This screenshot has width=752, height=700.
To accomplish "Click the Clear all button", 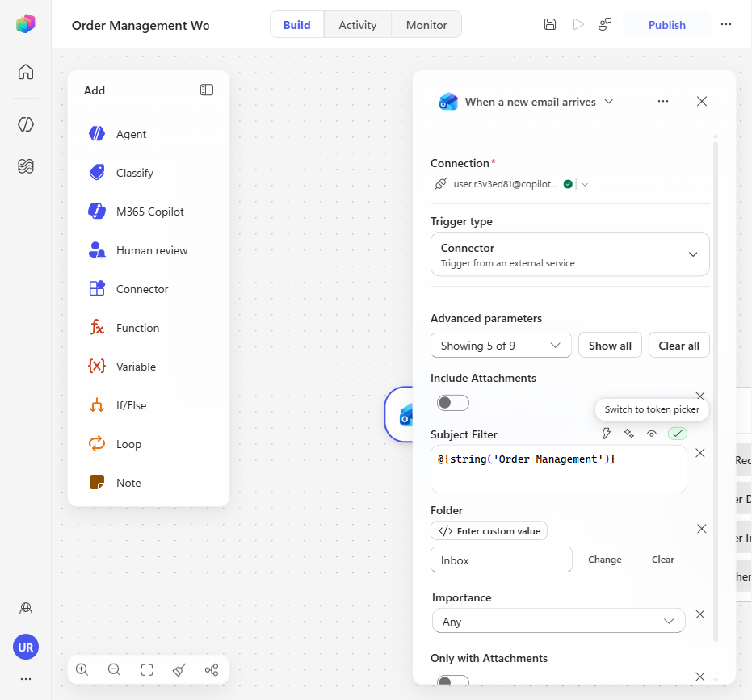I will point(678,346).
